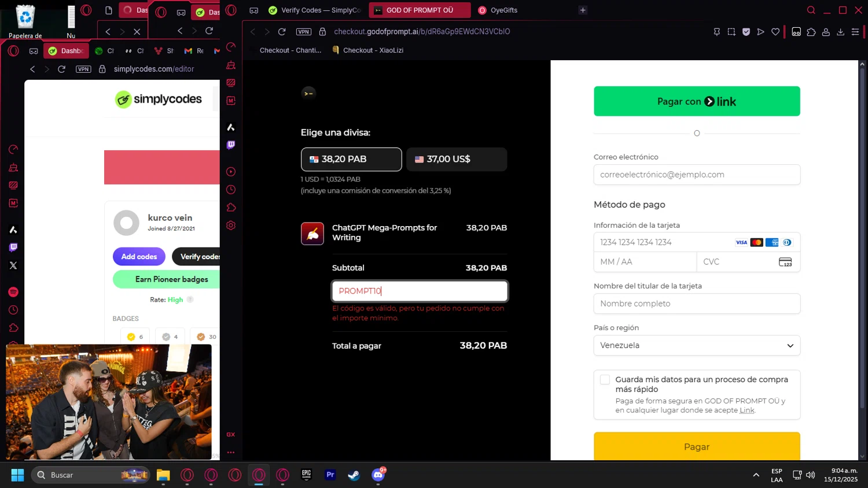Click the Link hyperlink in payment notice
Image resolution: width=868 pixels, height=488 pixels.
tap(747, 411)
